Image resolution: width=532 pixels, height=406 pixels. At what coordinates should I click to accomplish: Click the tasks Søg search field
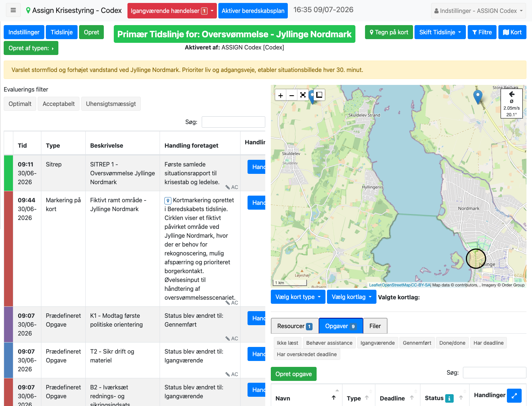[x=495, y=372]
